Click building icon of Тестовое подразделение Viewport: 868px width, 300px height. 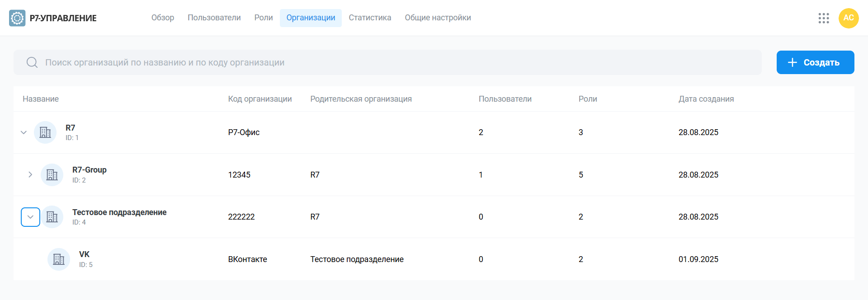[52, 217]
